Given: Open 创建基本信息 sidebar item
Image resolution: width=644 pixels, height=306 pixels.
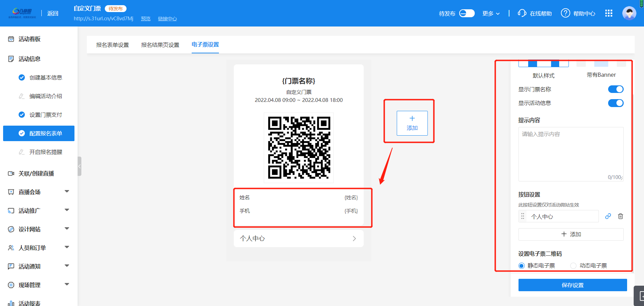Looking at the screenshot, I should (x=46, y=77).
